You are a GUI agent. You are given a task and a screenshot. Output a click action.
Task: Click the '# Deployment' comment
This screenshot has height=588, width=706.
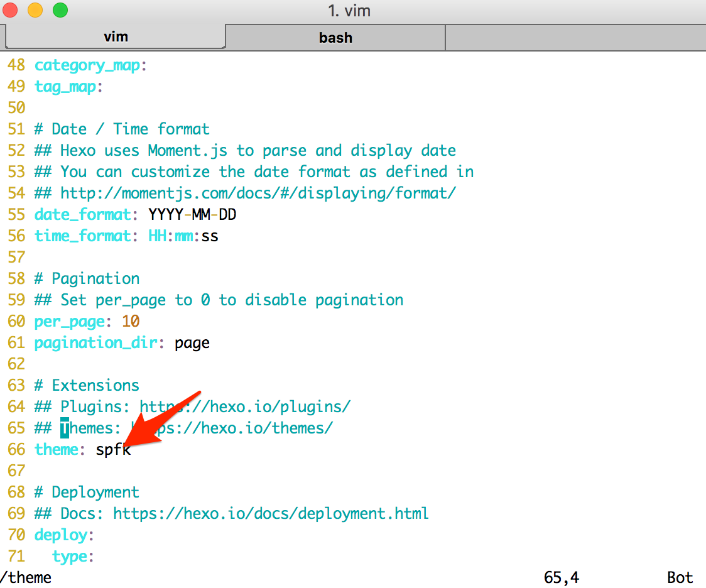pos(87,493)
